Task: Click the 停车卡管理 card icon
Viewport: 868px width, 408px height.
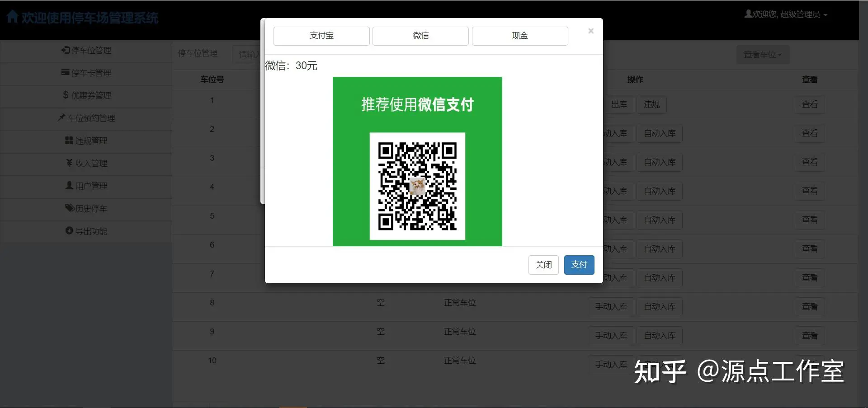Action: (66, 72)
